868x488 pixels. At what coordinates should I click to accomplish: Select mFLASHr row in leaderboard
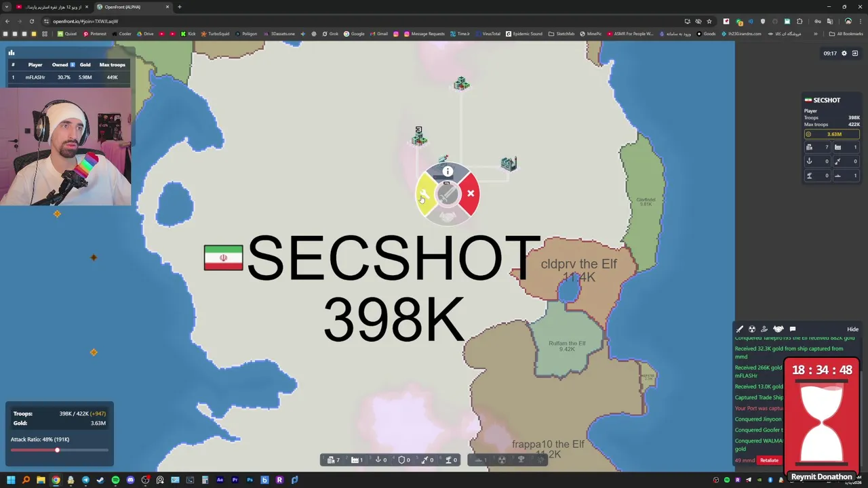tap(68, 77)
